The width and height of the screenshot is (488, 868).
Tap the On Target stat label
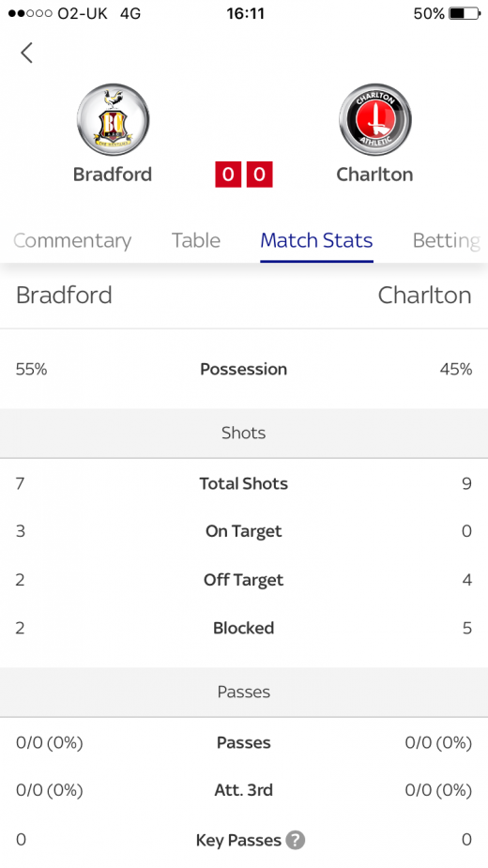244,531
